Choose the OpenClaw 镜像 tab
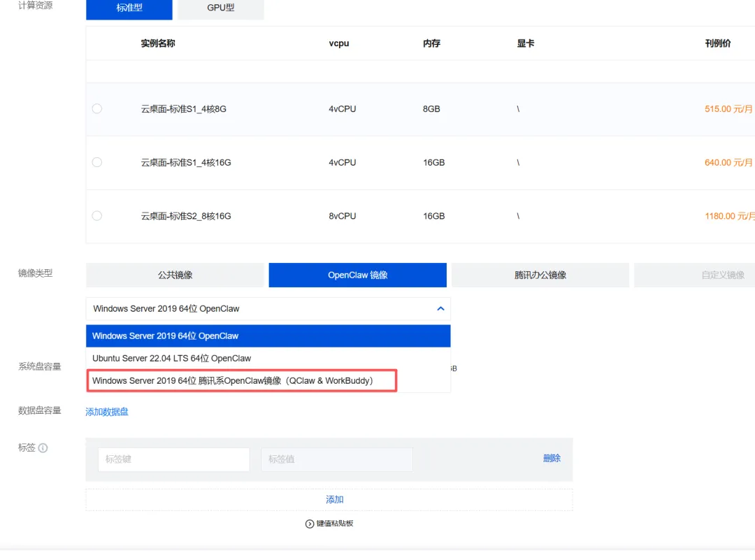This screenshot has width=755, height=560. [358, 275]
